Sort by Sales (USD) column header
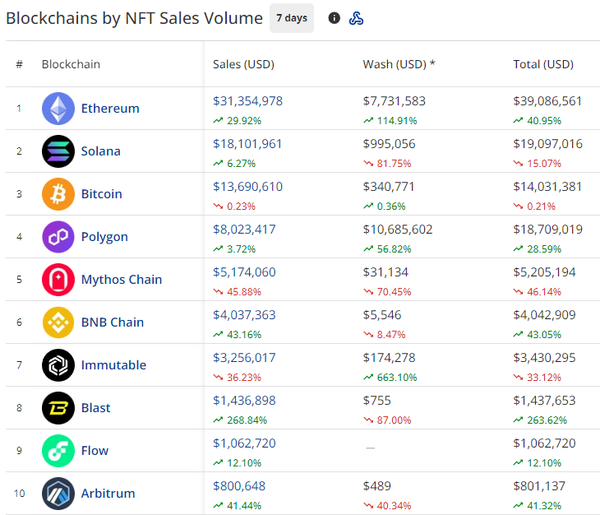Screen dimensions: 600x515 coord(243,65)
